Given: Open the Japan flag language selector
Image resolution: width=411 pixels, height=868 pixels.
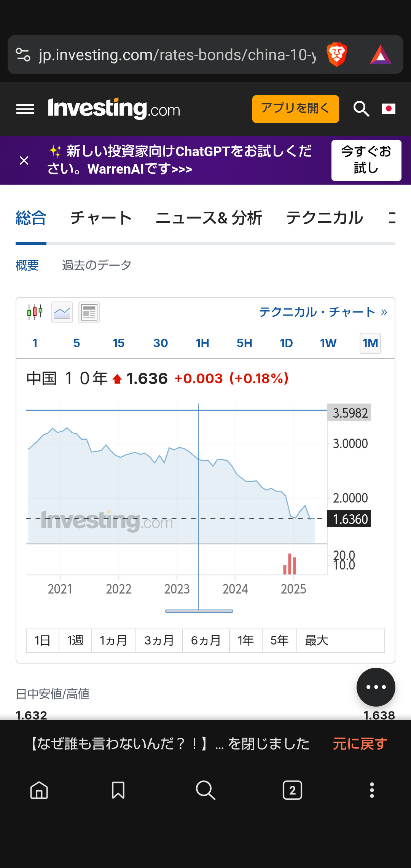Looking at the screenshot, I should [389, 109].
